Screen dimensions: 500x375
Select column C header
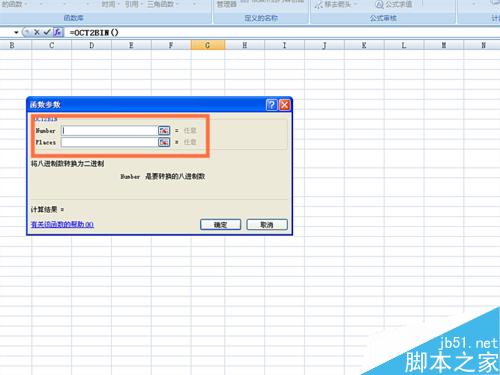point(51,45)
